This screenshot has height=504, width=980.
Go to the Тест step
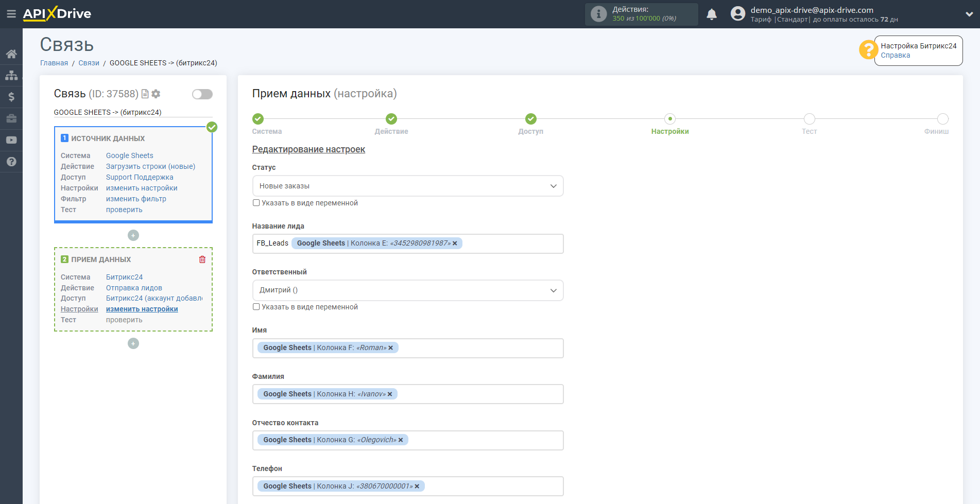(x=810, y=119)
